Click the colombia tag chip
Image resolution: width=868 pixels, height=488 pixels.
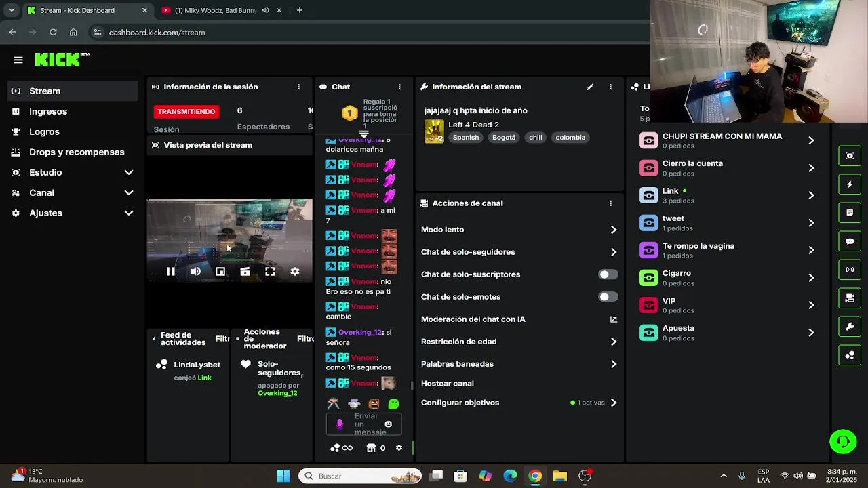pos(570,138)
